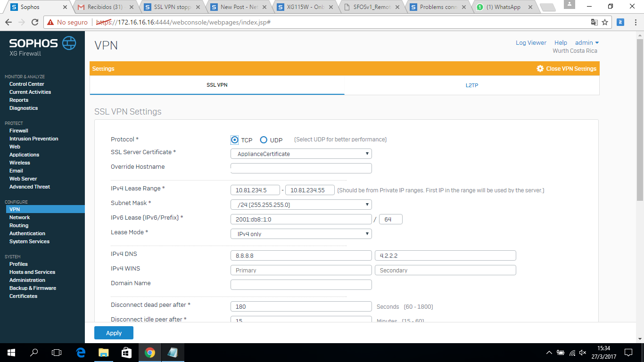The height and width of the screenshot is (362, 644).
Task: Switch to the SSL VPN stopped browser tab
Action: point(173,7)
